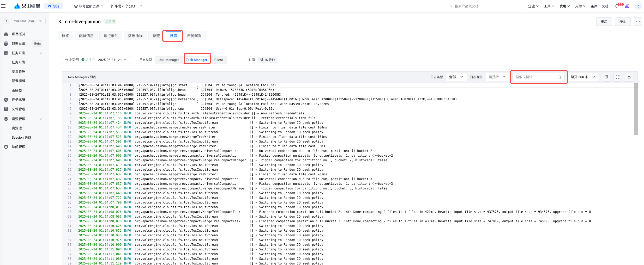The height and width of the screenshot is (265, 644).
Task: Expand the 每页 500 条 page size dropdown
Action: tap(583, 77)
